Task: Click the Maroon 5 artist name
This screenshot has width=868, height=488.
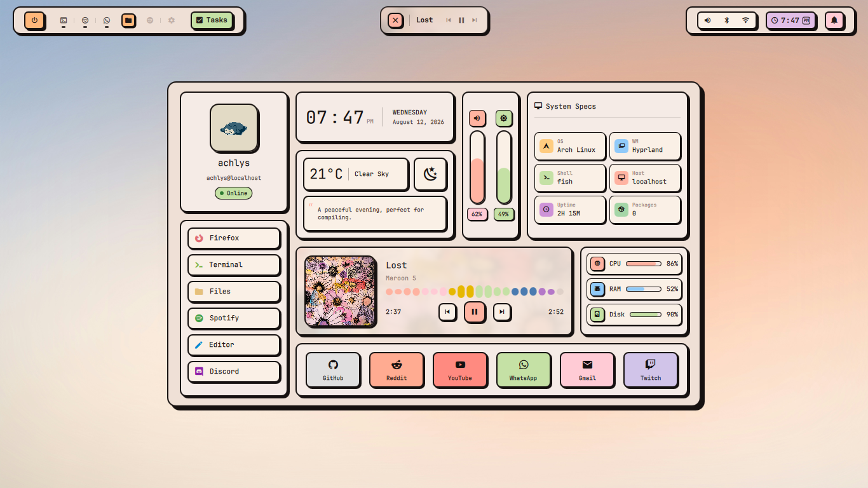Action: tap(401, 278)
